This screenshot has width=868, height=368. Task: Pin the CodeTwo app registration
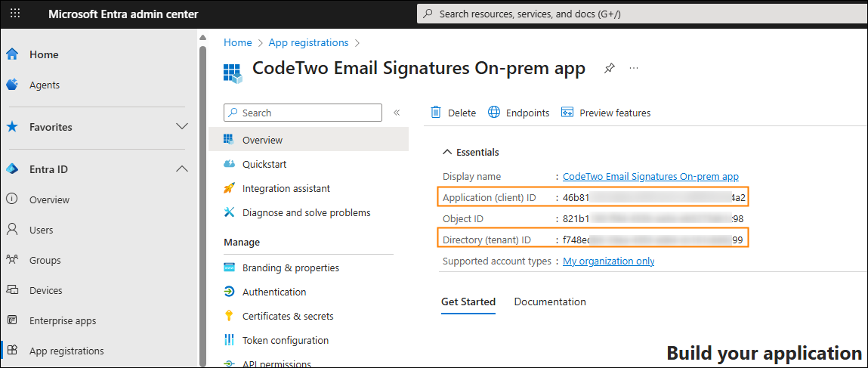click(609, 68)
